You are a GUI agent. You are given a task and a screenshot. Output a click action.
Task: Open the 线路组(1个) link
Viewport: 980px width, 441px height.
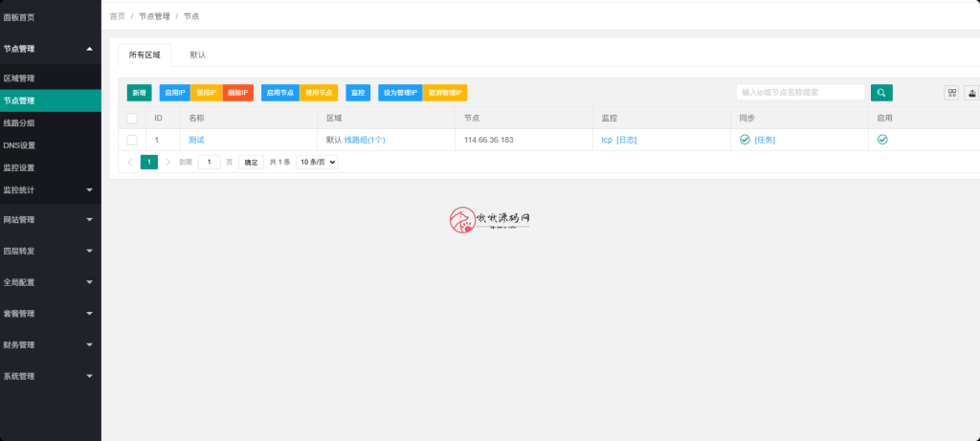[365, 140]
